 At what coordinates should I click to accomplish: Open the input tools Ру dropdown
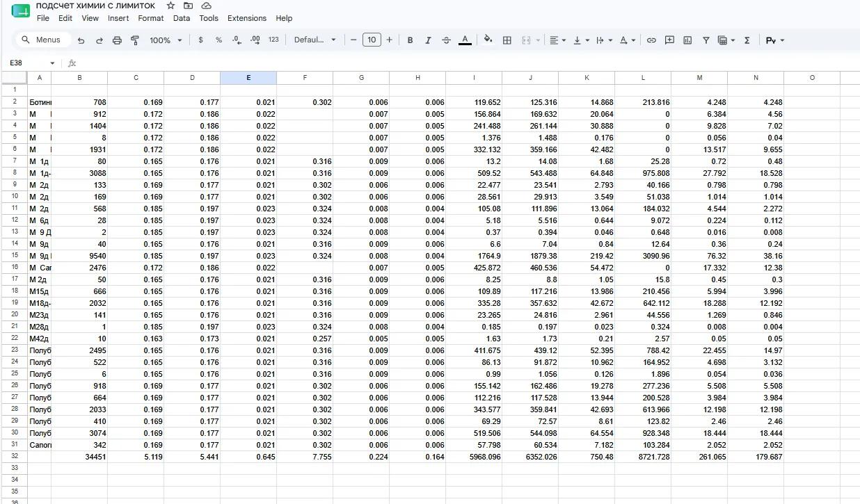coord(775,40)
